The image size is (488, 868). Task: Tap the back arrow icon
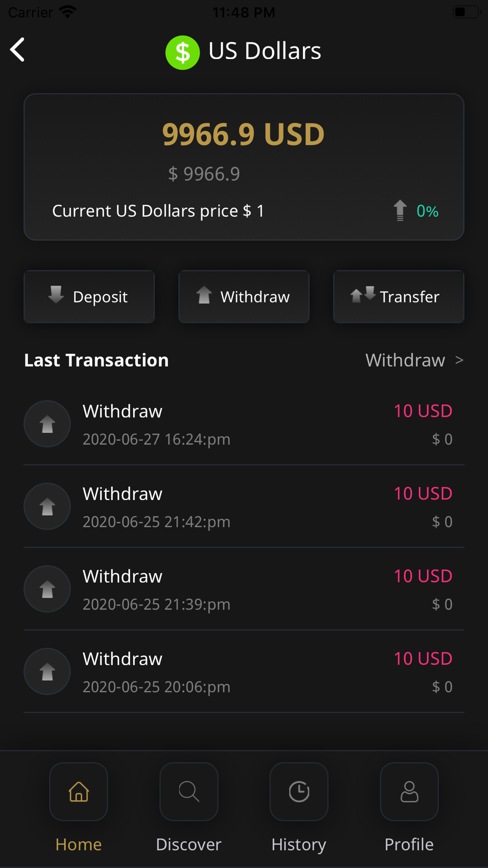[18, 50]
